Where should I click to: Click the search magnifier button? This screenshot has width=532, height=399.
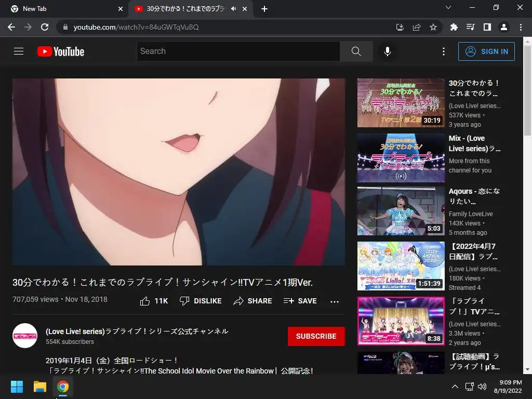[x=356, y=51]
